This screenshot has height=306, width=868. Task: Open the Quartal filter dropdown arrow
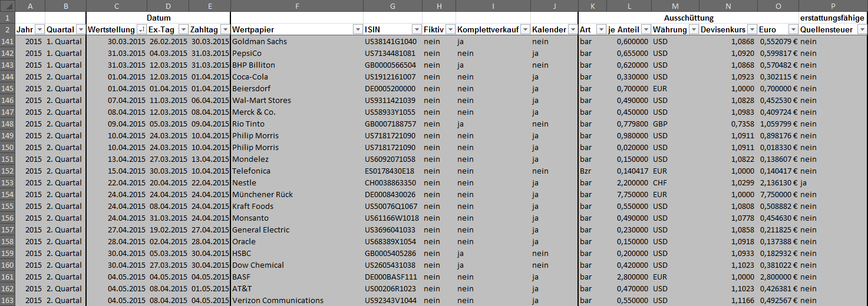(x=80, y=29)
